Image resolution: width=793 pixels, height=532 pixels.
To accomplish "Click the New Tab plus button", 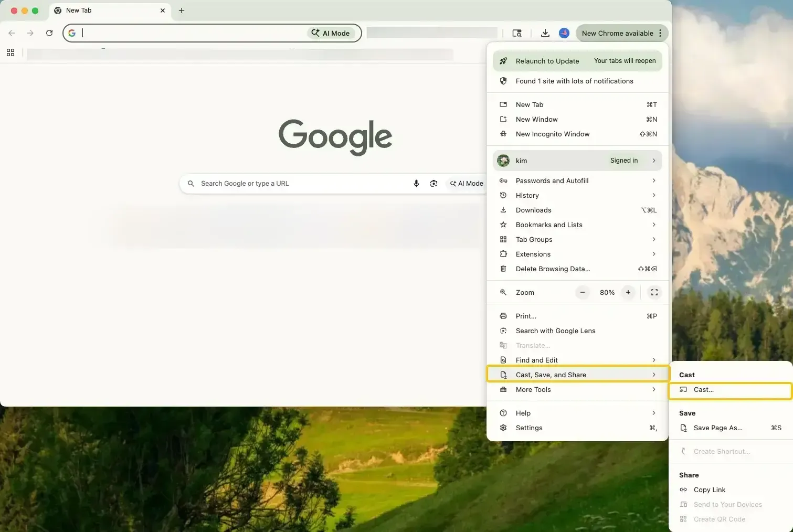I will (182, 10).
